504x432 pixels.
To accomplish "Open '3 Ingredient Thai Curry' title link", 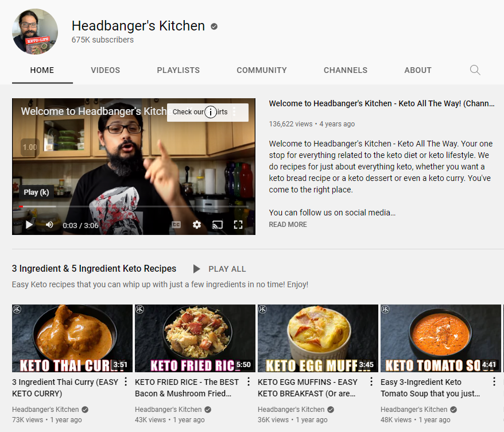I will click(65, 388).
